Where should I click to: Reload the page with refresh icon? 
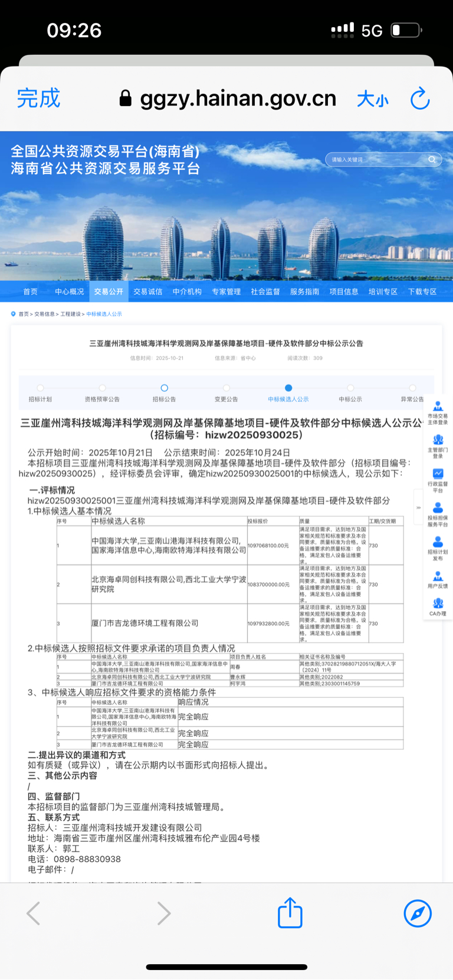click(x=420, y=98)
